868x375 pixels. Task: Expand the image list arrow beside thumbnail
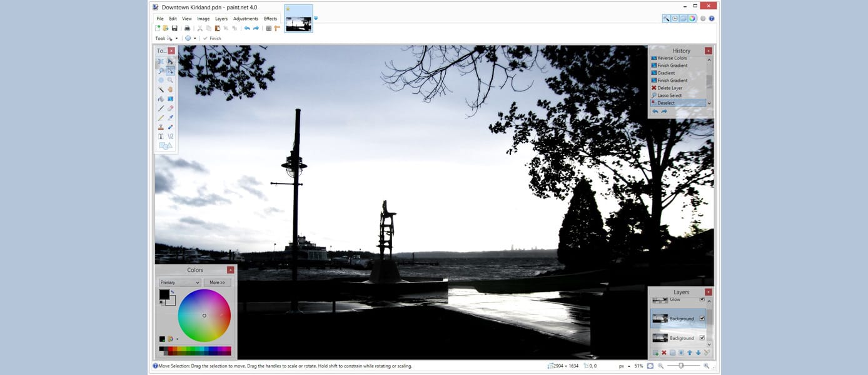[316, 17]
